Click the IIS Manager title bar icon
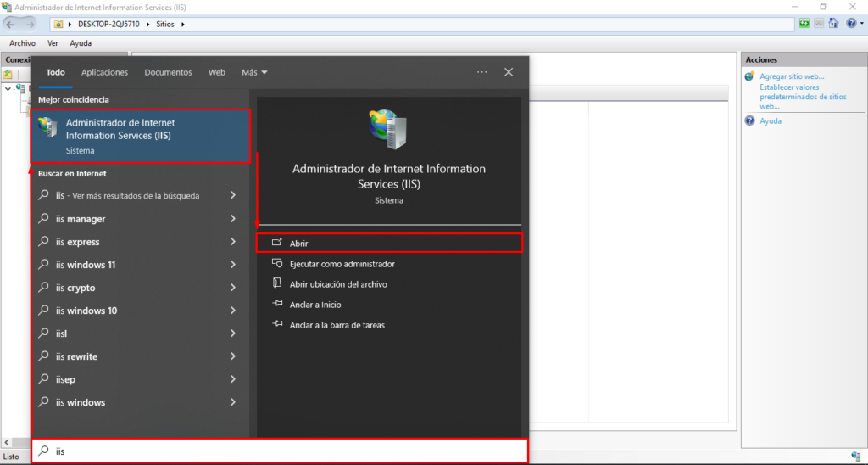 7,7
